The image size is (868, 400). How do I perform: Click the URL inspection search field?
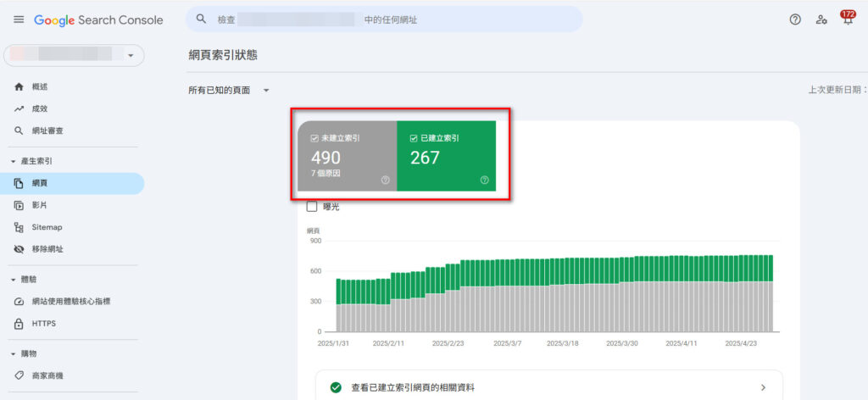[384, 19]
